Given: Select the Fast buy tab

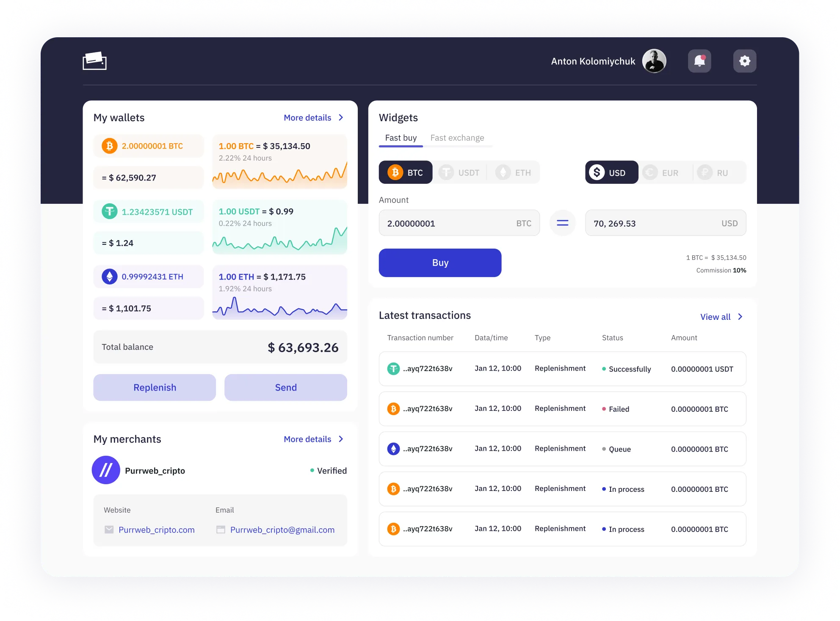Looking at the screenshot, I should (x=401, y=138).
